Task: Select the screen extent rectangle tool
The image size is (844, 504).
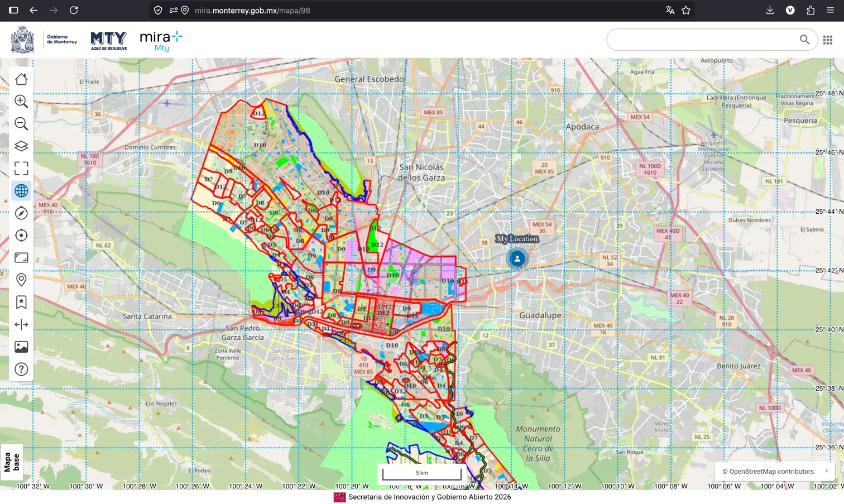Action: pos(21,258)
